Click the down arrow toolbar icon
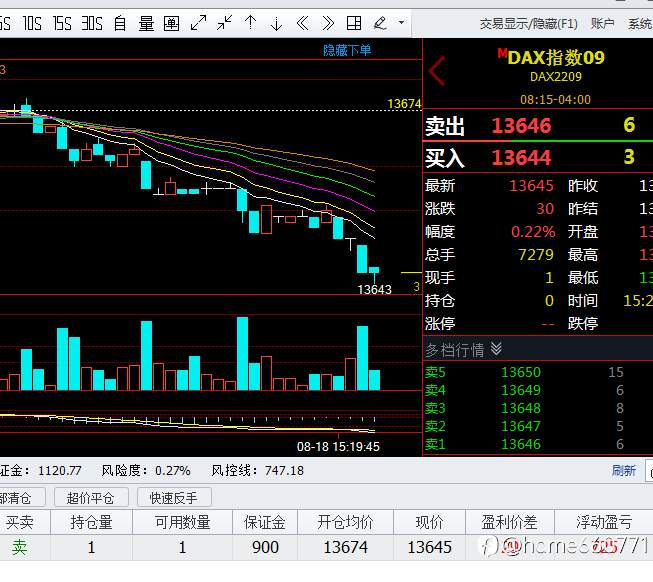The image size is (653, 582). click(x=276, y=23)
